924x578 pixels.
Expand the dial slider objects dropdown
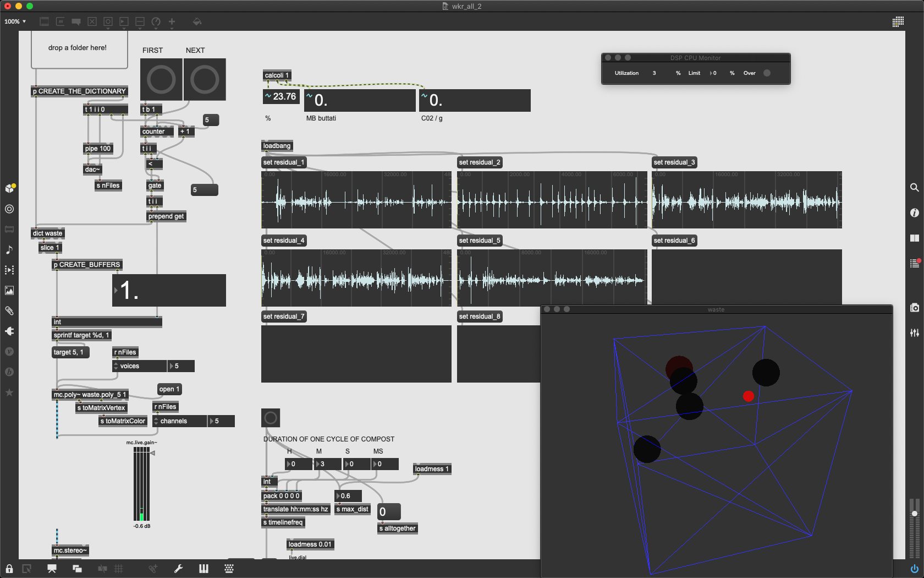pos(156,22)
